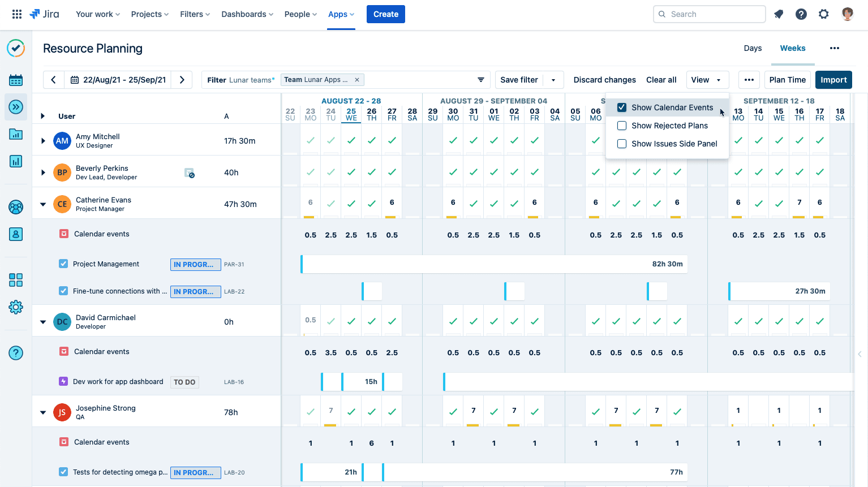Open the Teams sidebar icon
This screenshot has width=868, height=487.
[15, 207]
